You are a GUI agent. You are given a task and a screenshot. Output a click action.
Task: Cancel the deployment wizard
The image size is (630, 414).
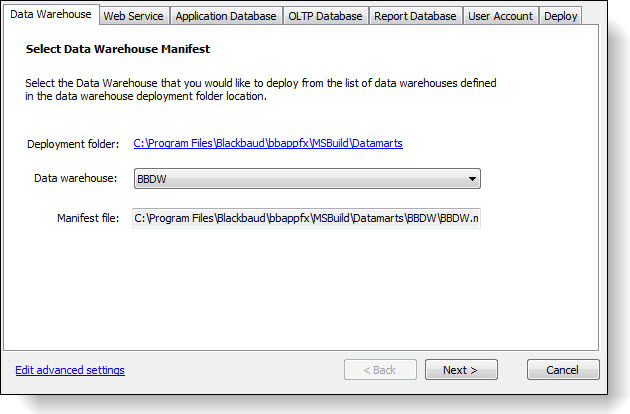[563, 370]
